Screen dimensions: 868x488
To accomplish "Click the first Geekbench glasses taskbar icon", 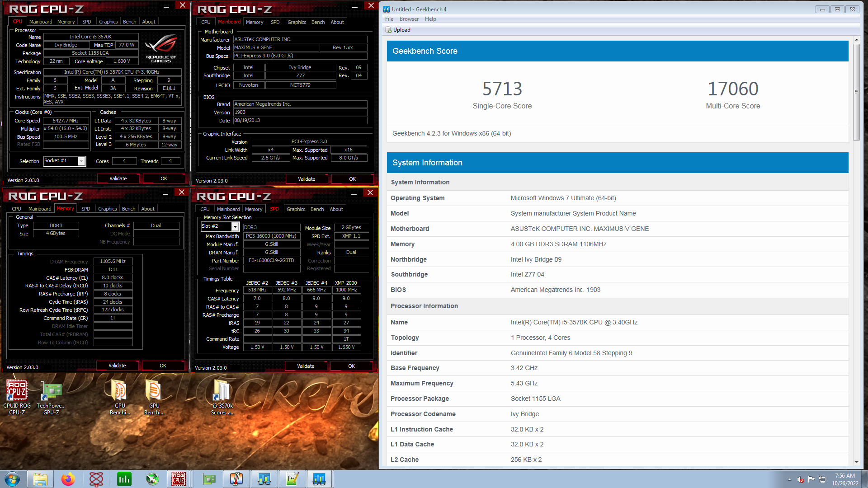I will click(264, 479).
